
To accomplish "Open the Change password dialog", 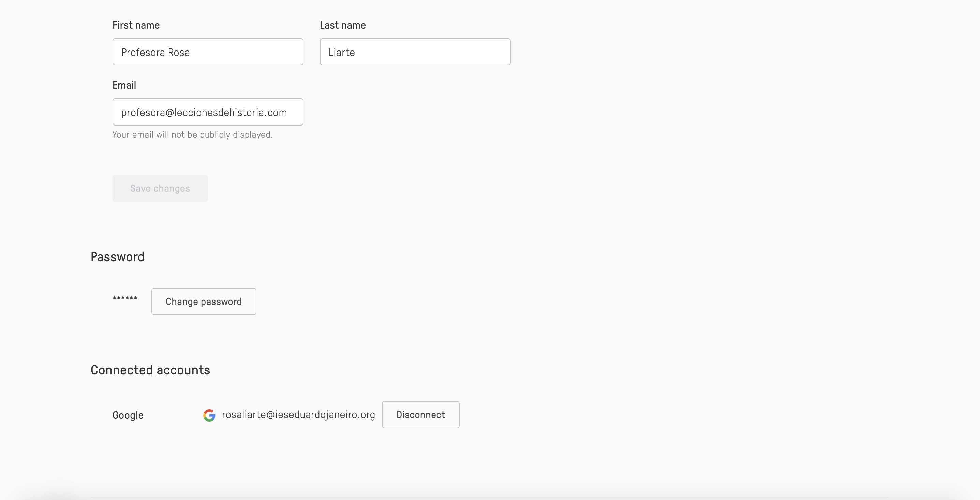I will pyautogui.click(x=204, y=302).
